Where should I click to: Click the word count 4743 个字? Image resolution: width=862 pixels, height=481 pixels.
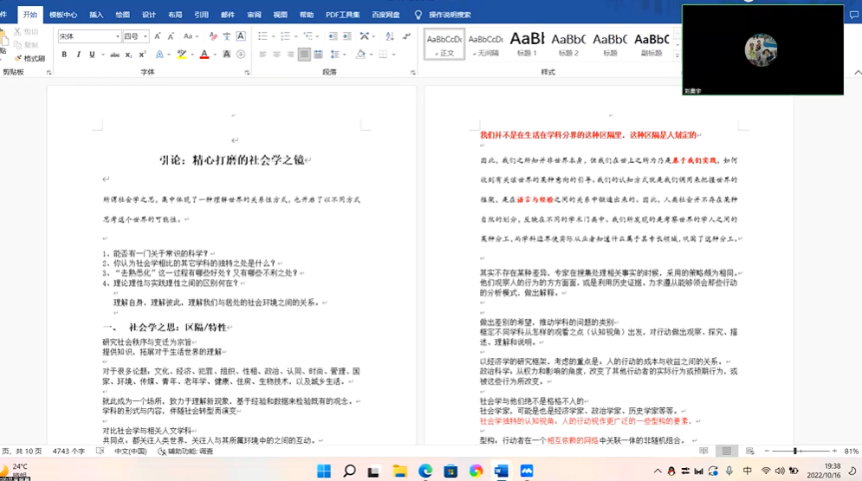tap(69, 451)
